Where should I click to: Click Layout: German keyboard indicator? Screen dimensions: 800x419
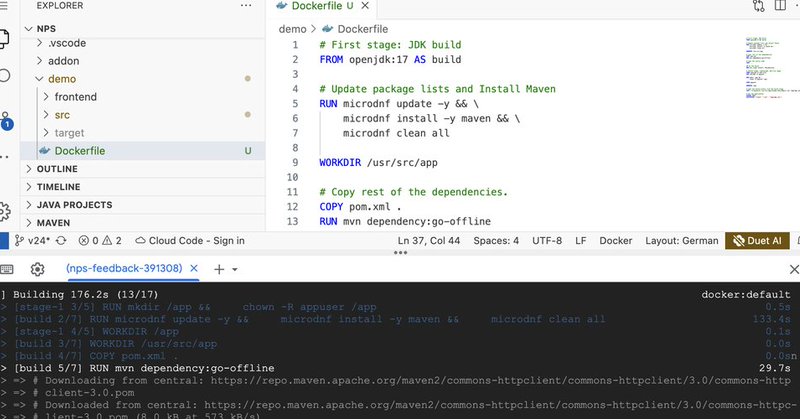coord(682,240)
